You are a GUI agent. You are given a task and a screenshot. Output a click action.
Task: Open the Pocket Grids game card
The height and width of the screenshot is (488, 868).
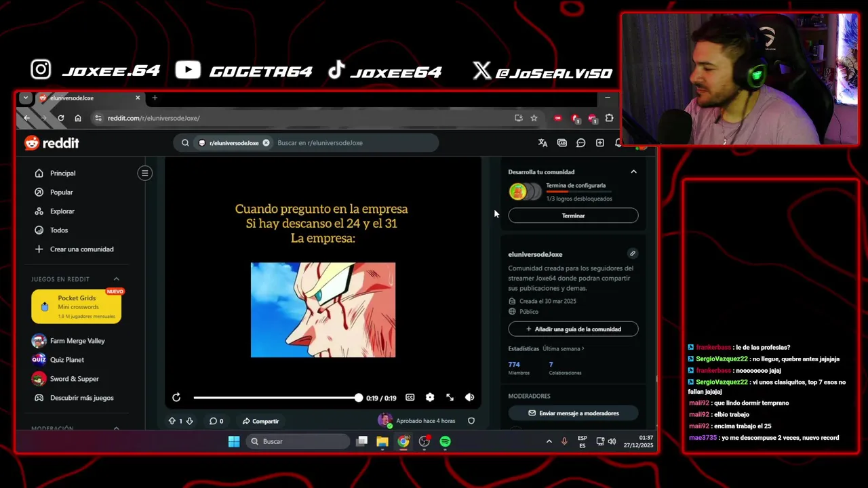pyautogui.click(x=77, y=306)
